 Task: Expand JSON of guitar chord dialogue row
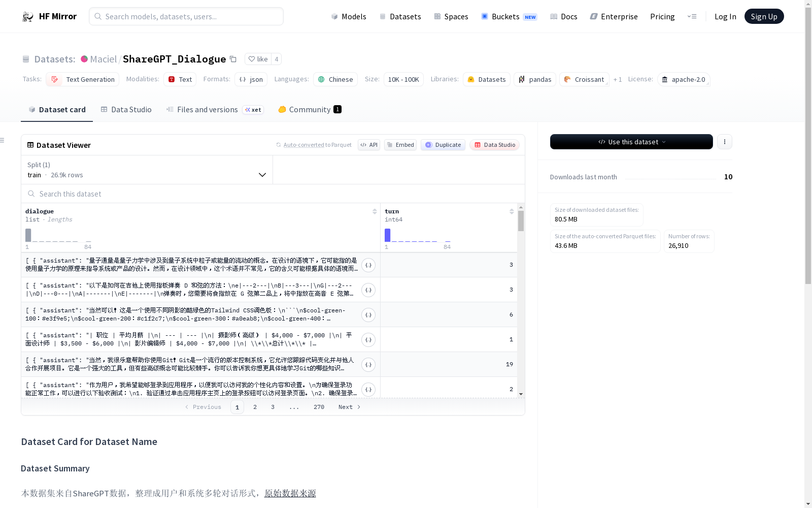[x=368, y=290]
